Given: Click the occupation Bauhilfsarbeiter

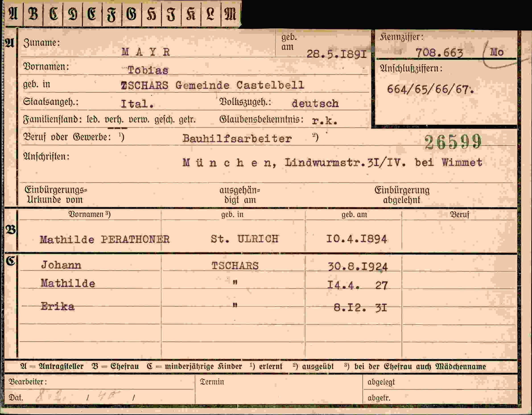Looking at the screenshot, I should (237, 139).
